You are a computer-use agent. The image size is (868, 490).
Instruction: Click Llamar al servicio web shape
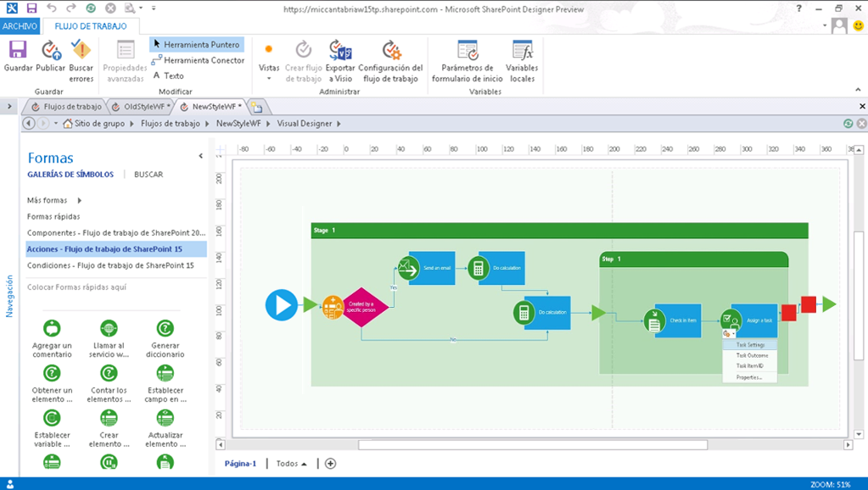click(x=109, y=338)
